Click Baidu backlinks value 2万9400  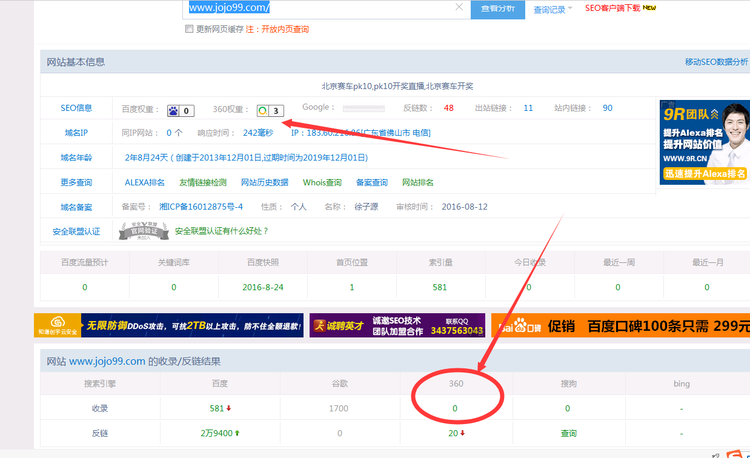pyautogui.click(x=216, y=433)
